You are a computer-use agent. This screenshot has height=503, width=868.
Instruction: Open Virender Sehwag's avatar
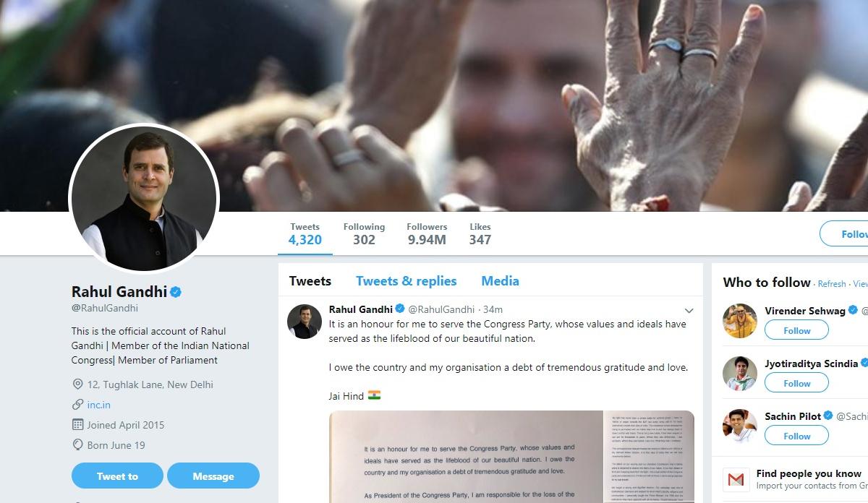click(739, 321)
